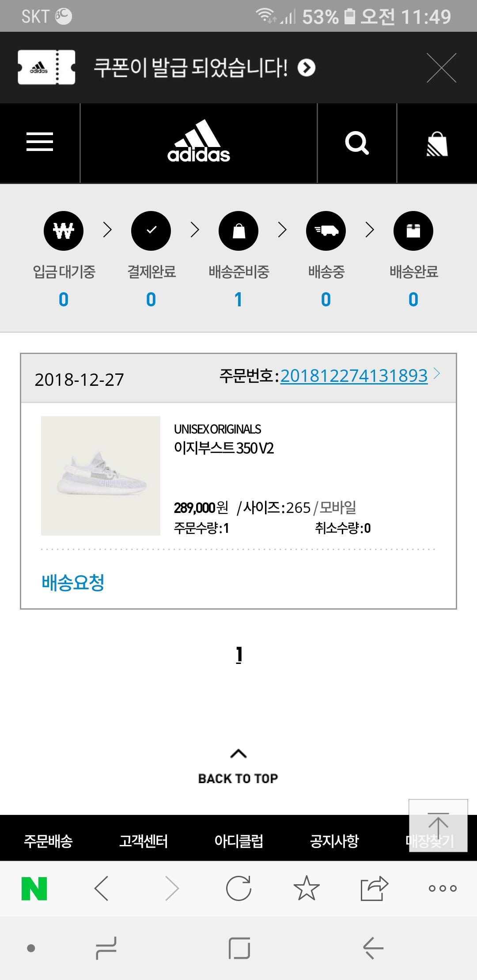The height and width of the screenshot is (980, 477).
Task: Select the 고객센터 footer menu item
Action: pos(144,841)
